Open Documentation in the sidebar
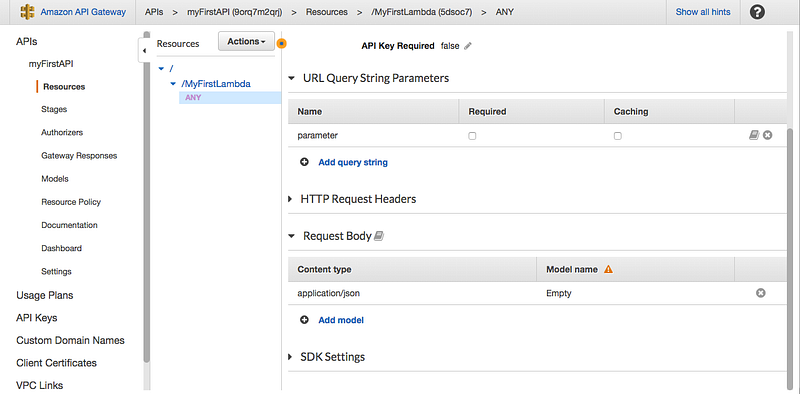This screenshot has width=800, height=394. 69,225
